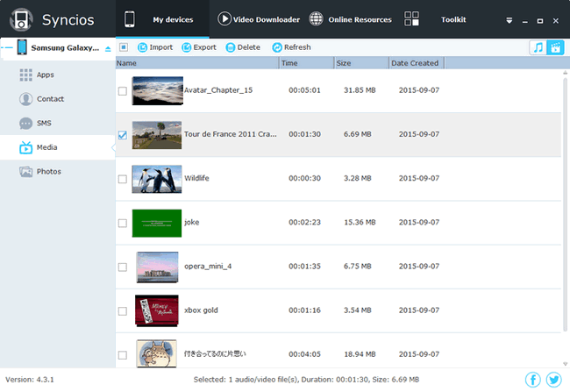The image size is (570, 392).
Task: Eject the Samsung Galaxy device
Action: tap(108, 49)
